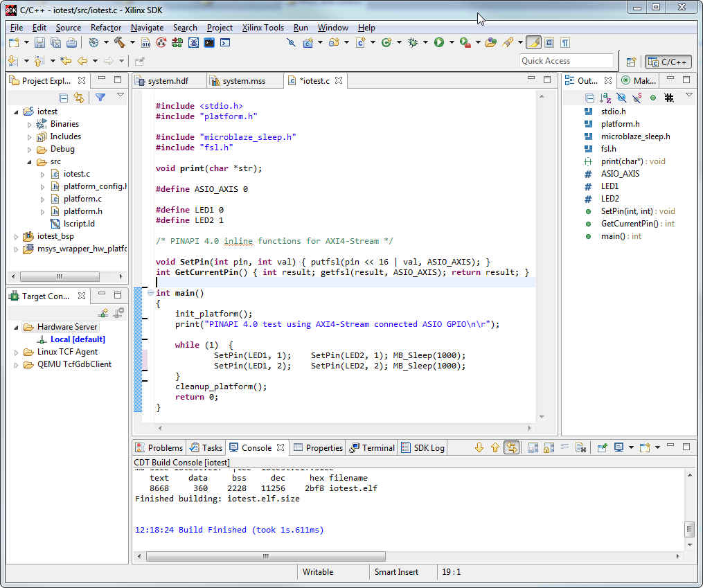Click the green Run icon
This screenshot has height=588, width=703.
pyautogui.click(x=439, y=42)
